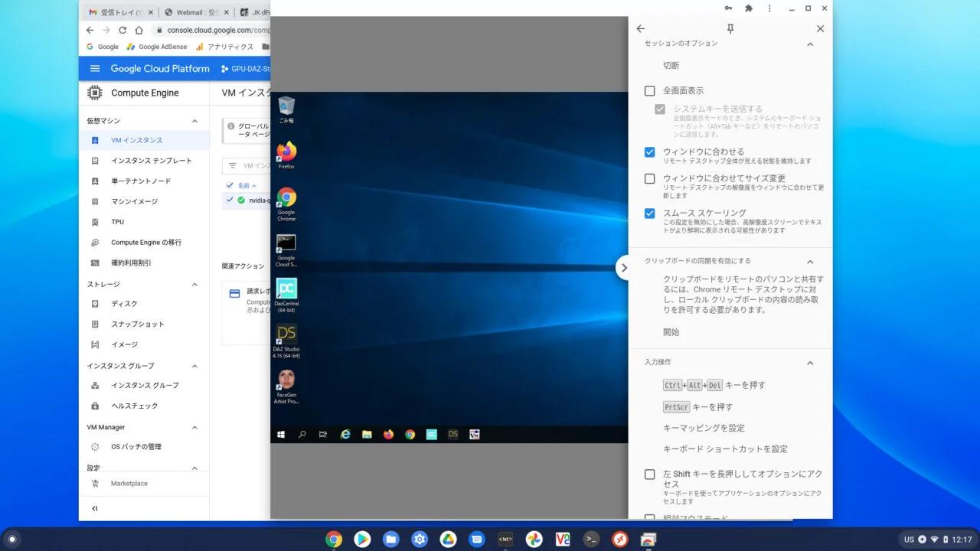Open インスタンス テンプレート in sidebar
Screen dimensions: 980x551
(144, 161)
